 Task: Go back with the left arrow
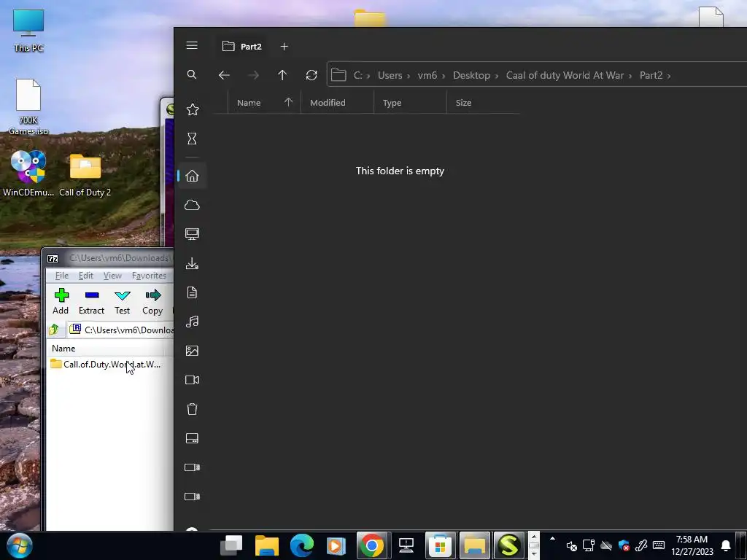[224, 75]
